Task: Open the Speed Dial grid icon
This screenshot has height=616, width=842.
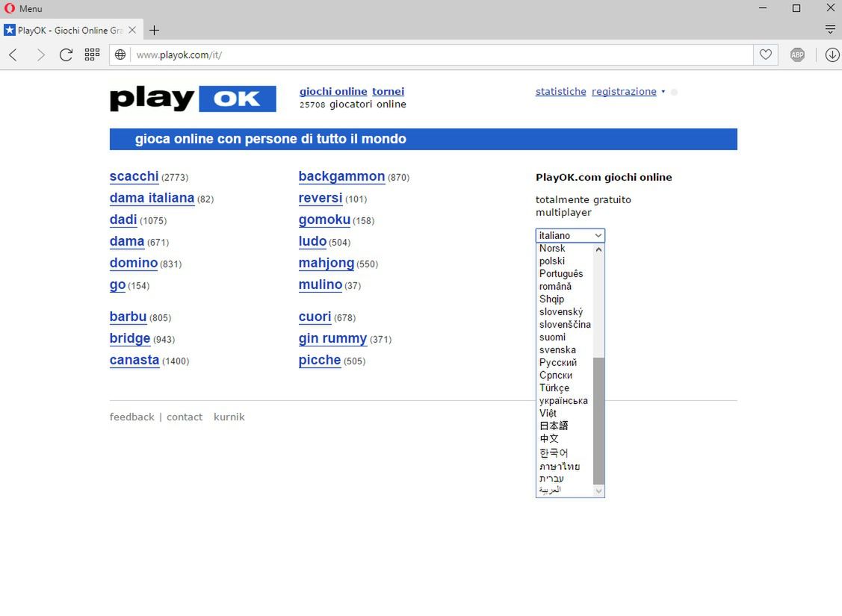Action: point(93,55)
